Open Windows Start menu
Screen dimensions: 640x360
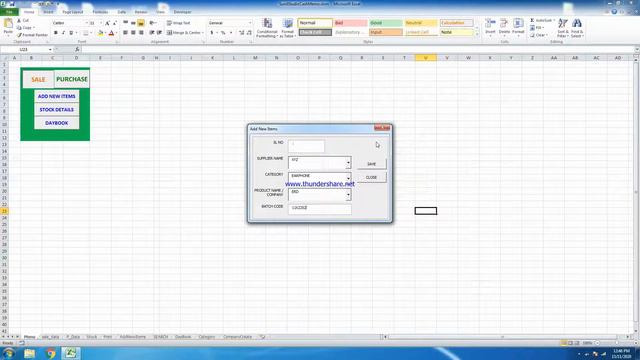click(9, 353)
